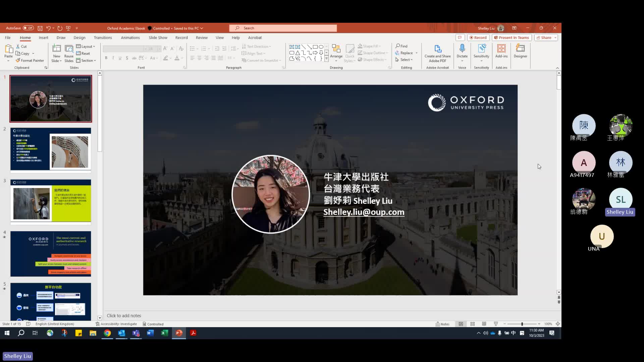
Task: Switch to Reading View icon
Action: click(484, 324)
